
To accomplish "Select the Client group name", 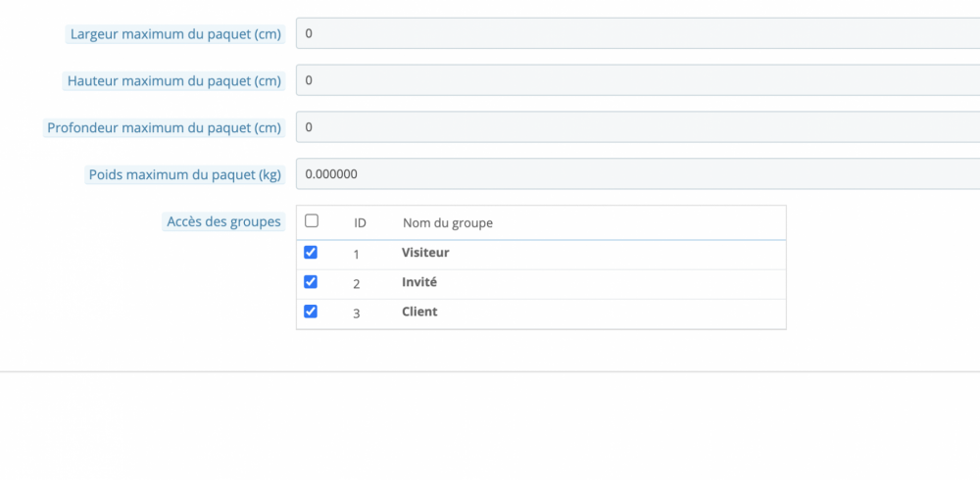I will coord(419,312).
